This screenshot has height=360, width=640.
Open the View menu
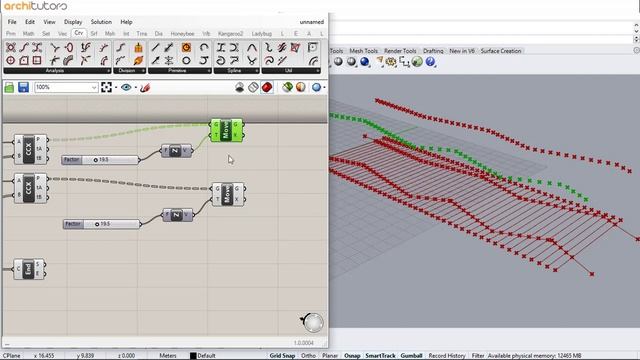tap(49, 22)
